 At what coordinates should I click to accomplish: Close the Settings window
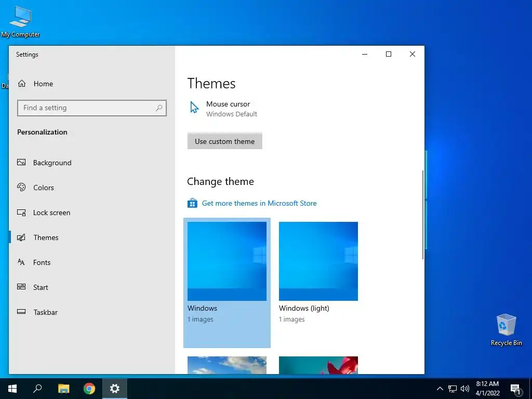(x=412, y=54)
